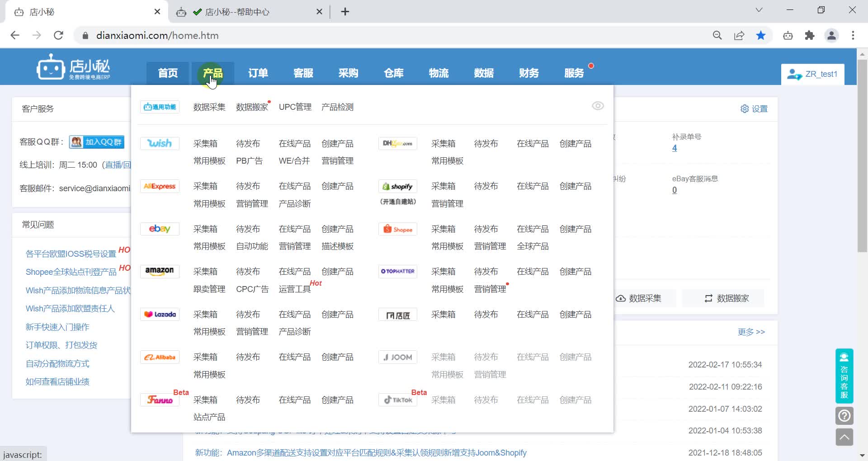Open the 采购 navigation menu
The height and width of the screenshot is (461, 868).
(349, 73)
